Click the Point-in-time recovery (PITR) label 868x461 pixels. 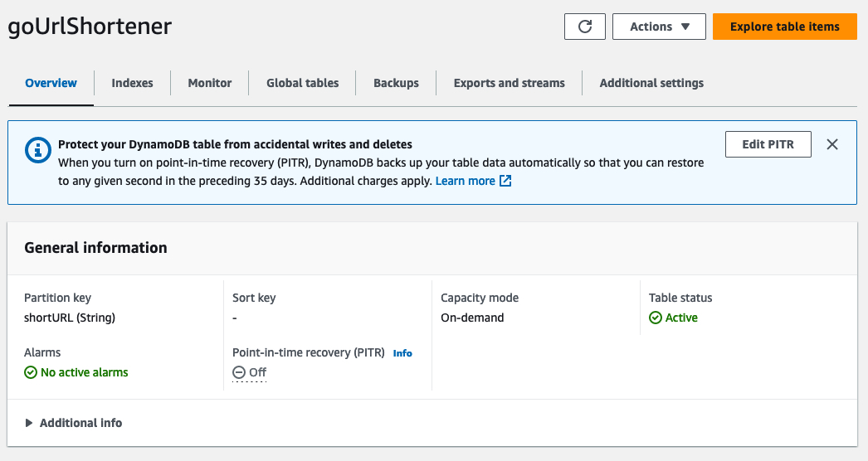point(309,352)
